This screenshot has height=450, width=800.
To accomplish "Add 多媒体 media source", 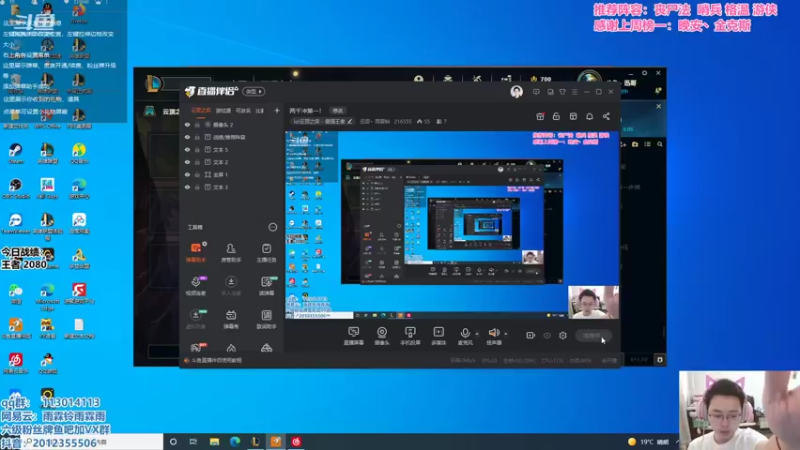I will [x=438, y=336].
